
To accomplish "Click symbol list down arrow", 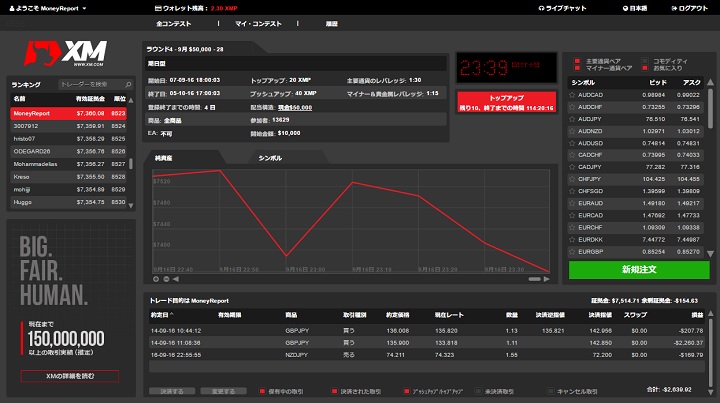I will click(710, 254).
